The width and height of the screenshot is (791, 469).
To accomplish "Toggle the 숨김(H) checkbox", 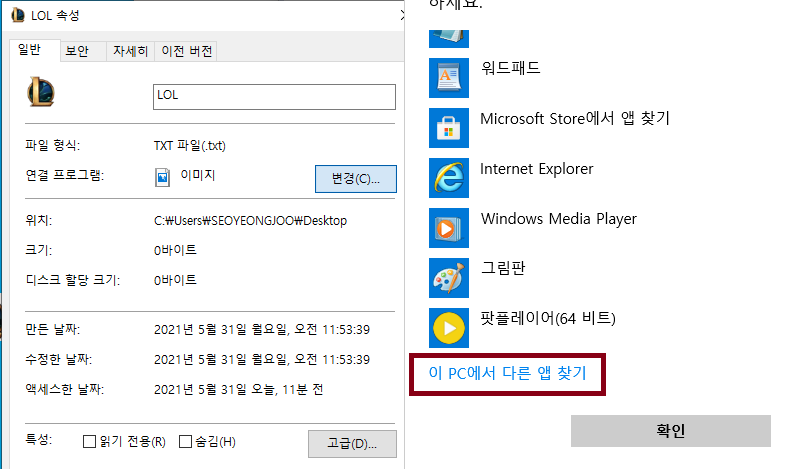I will [x=185, y=442].
